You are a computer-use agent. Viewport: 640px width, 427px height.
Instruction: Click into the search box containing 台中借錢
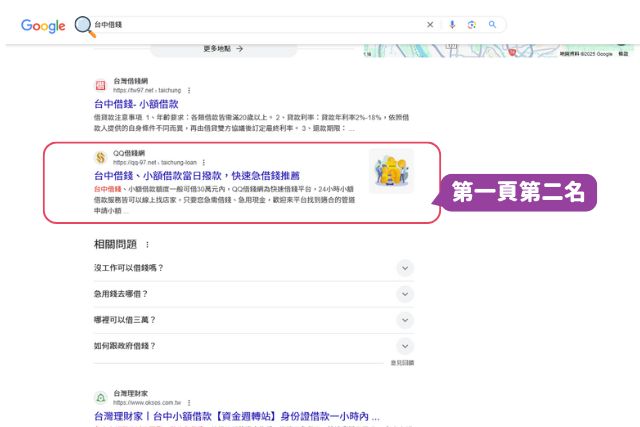coord(257,24)
